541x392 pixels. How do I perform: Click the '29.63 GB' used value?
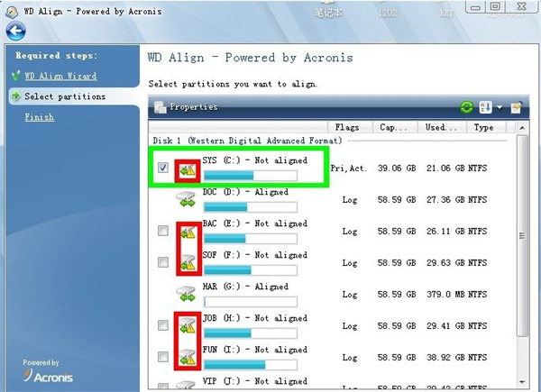(445, 263)
